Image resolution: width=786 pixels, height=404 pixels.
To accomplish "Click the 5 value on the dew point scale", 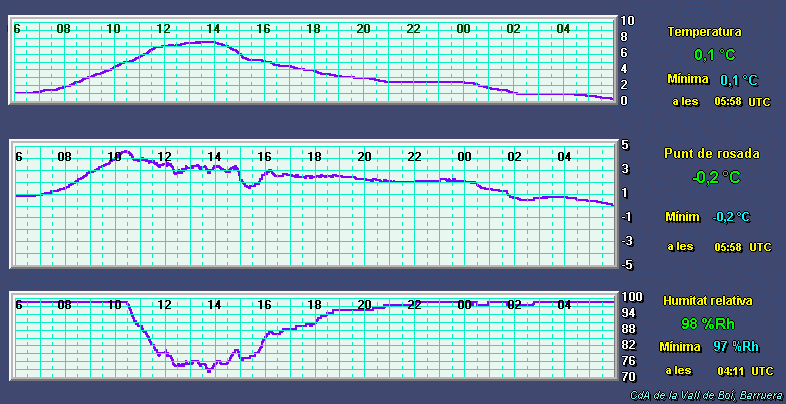I will tap(625, 145).
